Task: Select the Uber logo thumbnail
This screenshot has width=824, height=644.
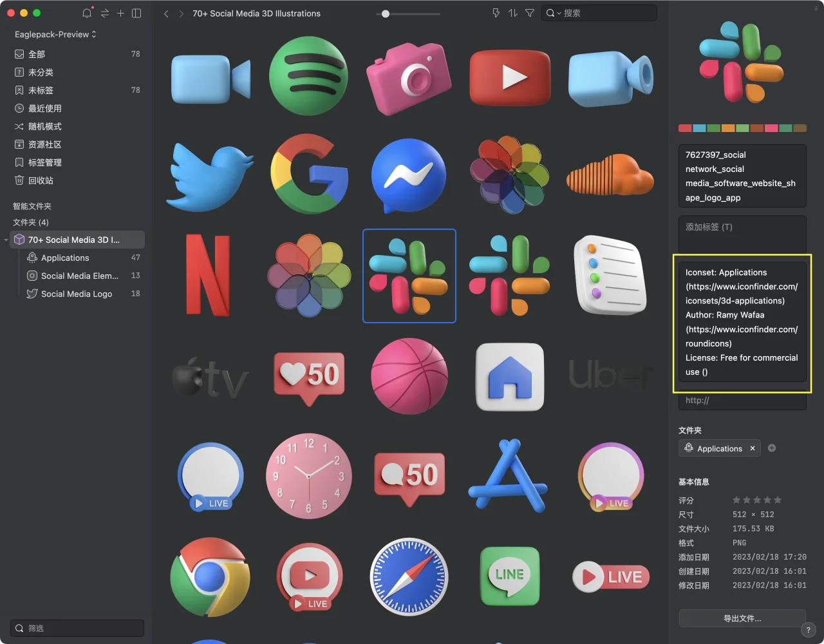Action: coord(610,374)
